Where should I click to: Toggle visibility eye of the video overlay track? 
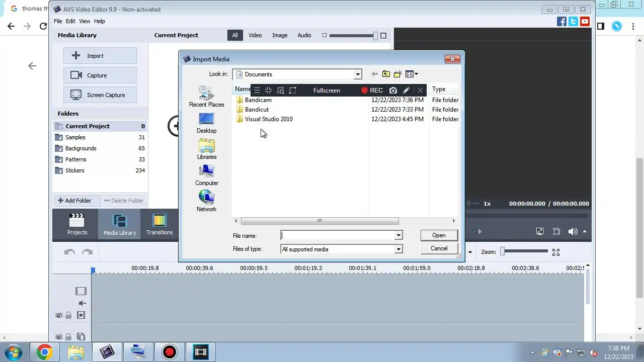[59, 337]
